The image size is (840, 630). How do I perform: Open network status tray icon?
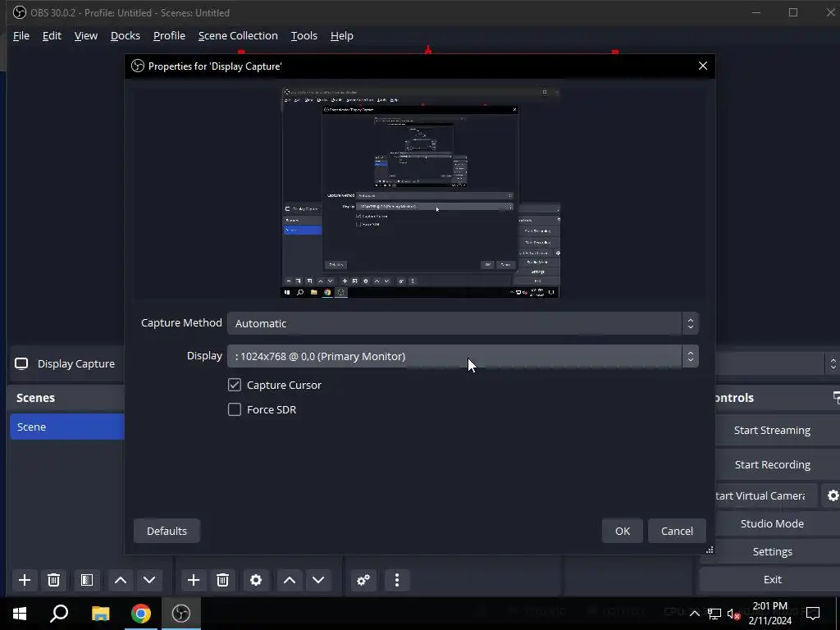tap(714, 614)
